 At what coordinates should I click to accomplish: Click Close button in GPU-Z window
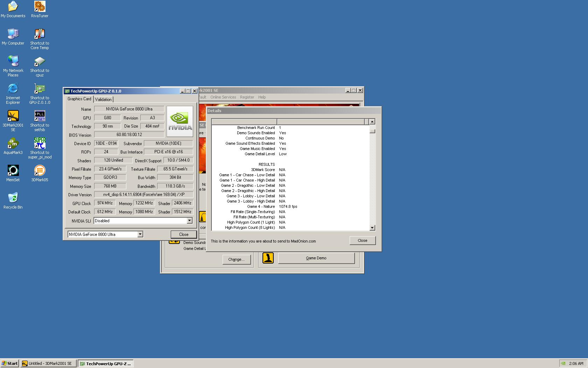pyautogui.click(x=184, y=234)
